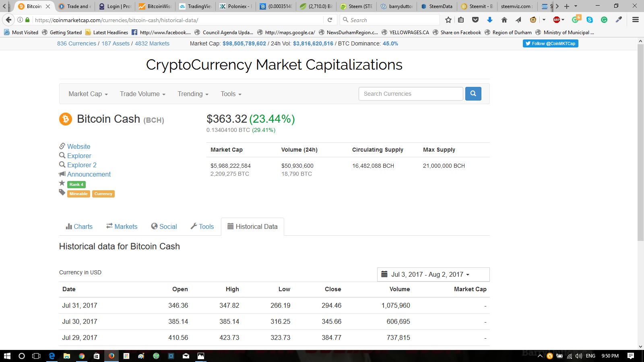Open the bookmarks list toolbar icon
The image size is (644, 362).
coord(461,20)
